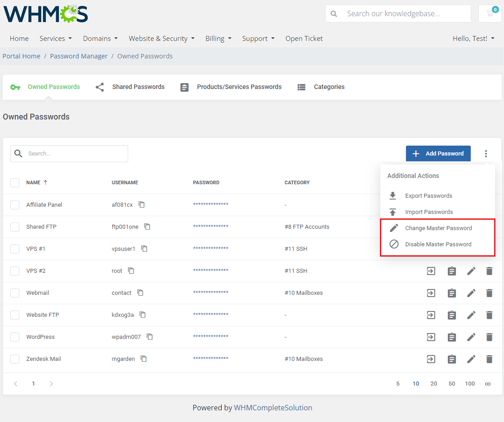Open the Categories tab
The image size is (504, 422).
pos(321,87)
